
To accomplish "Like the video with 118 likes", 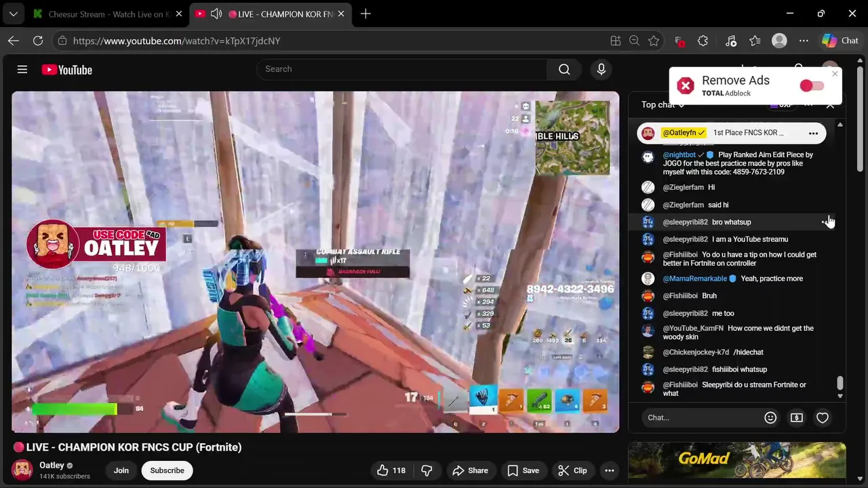I will click(391, 470).
